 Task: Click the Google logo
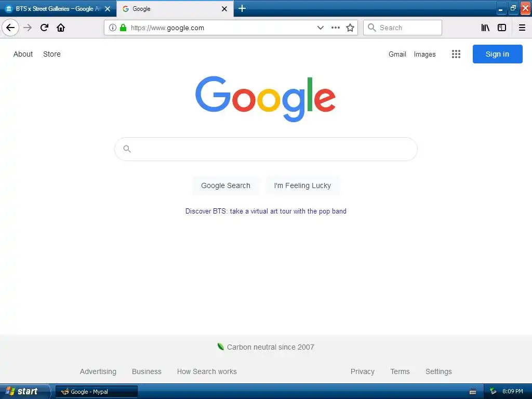(x=265, y=99)
